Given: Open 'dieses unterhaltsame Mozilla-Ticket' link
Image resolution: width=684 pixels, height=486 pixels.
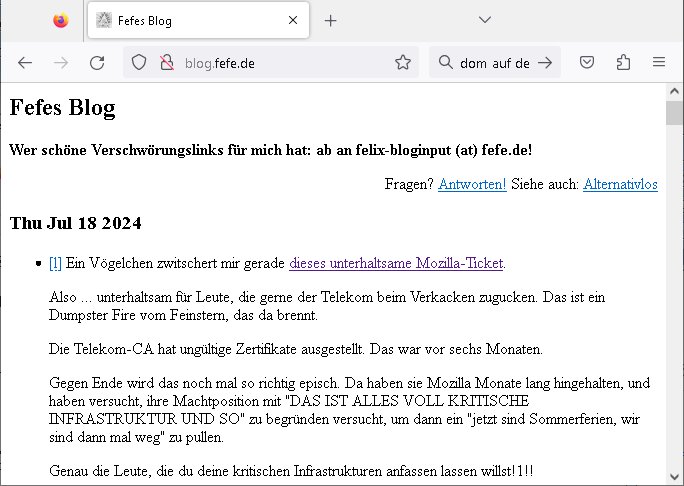Looking at the screenshot, I should [x=396, y=264].
